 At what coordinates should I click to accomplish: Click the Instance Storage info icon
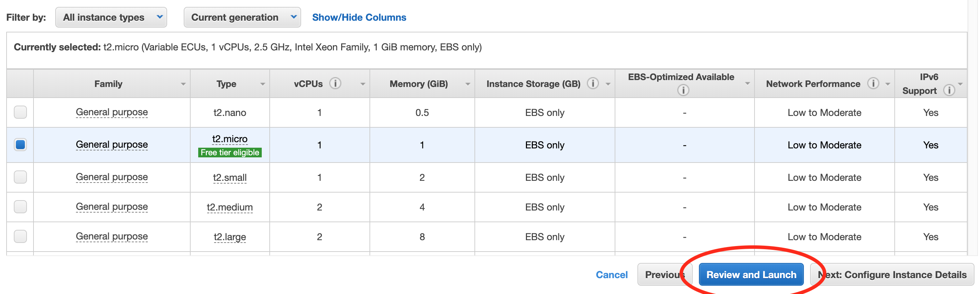click(593, 83)
